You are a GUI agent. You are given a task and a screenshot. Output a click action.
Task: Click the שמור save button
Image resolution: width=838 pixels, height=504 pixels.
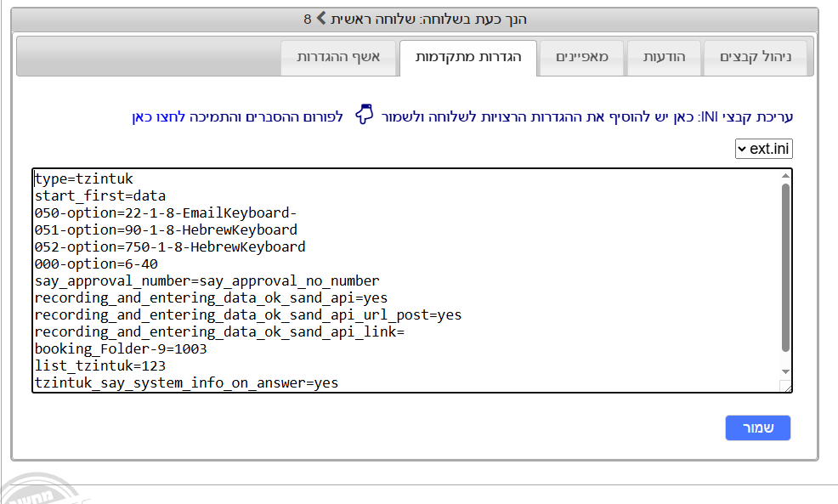[757, 428]
